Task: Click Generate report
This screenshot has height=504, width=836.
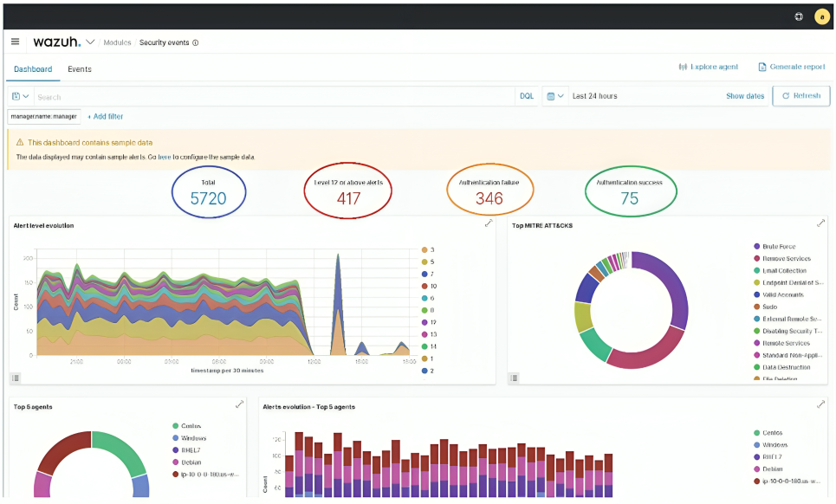Action: [792, 67]
